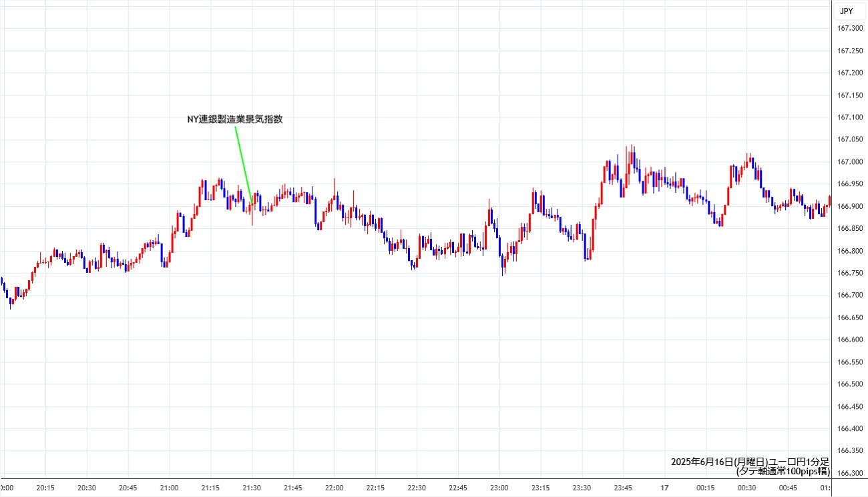The image size is (868, 497).
Task: Click the 23:00 time axis label
Action: (499, 488)
